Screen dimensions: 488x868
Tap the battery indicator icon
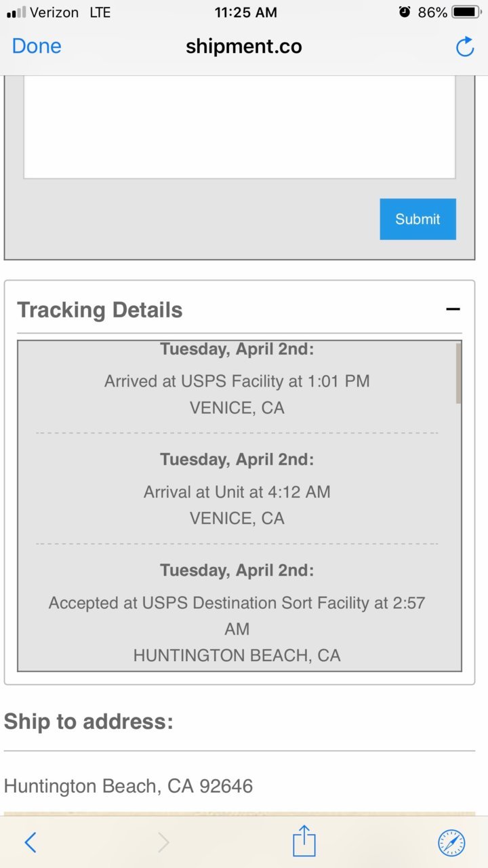click(x=467, y=12)
